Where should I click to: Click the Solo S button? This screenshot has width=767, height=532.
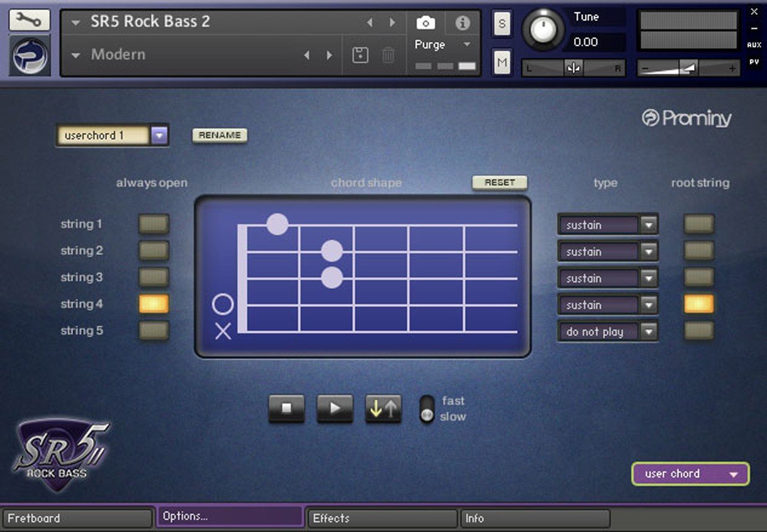point(502,24)
